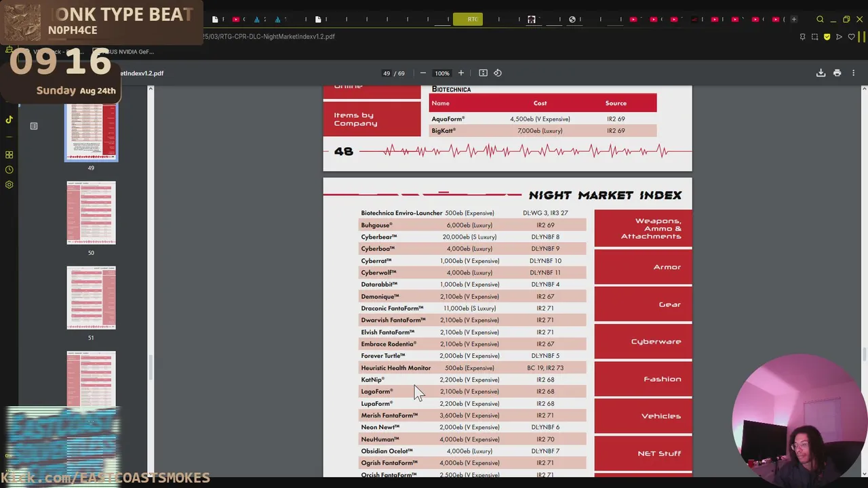Click the Biotechnica Enviro-Launcher entry
The image size is (868, 488).
pos(401,213)
